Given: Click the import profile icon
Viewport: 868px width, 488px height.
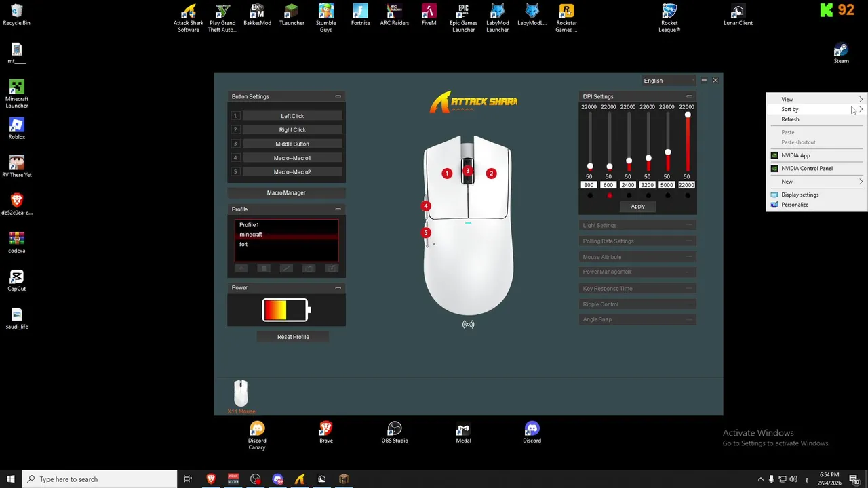Looking at the screenshot, I should tap(309, 268).
